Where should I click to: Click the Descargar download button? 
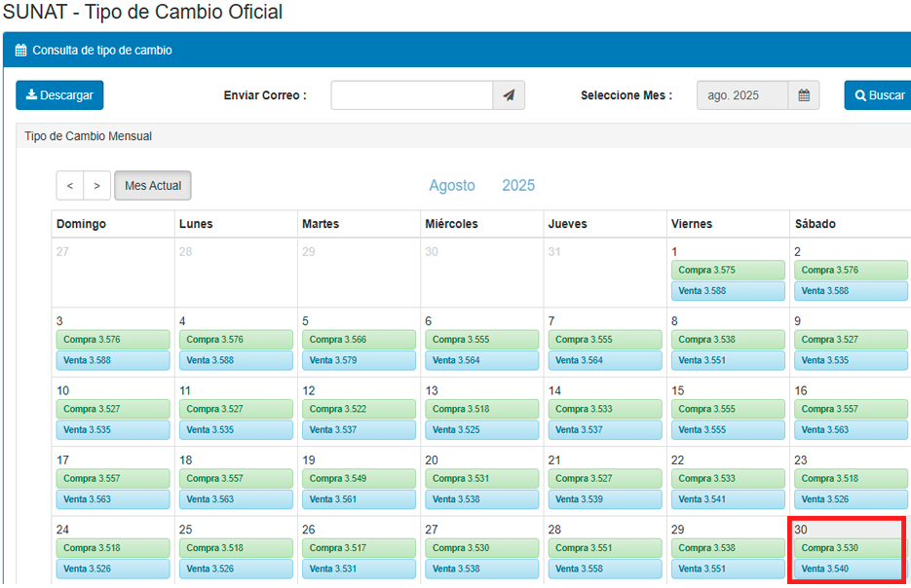tap(59, 95)
